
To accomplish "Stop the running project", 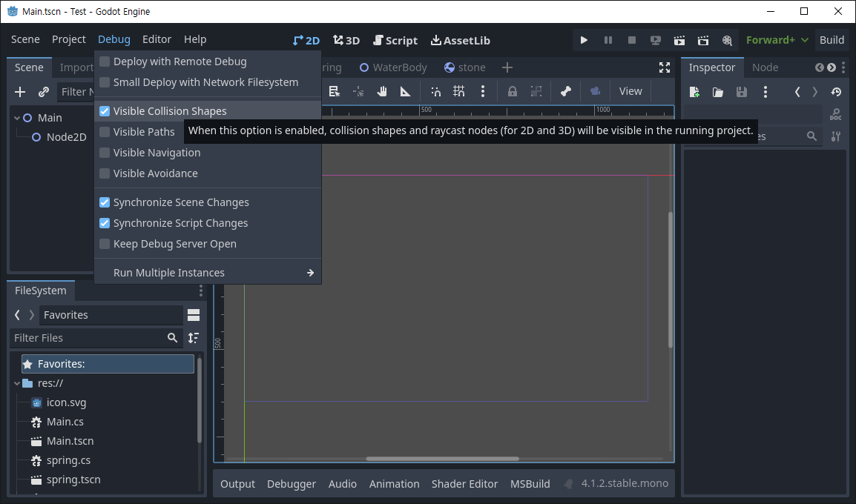I will tap(632, 40).
